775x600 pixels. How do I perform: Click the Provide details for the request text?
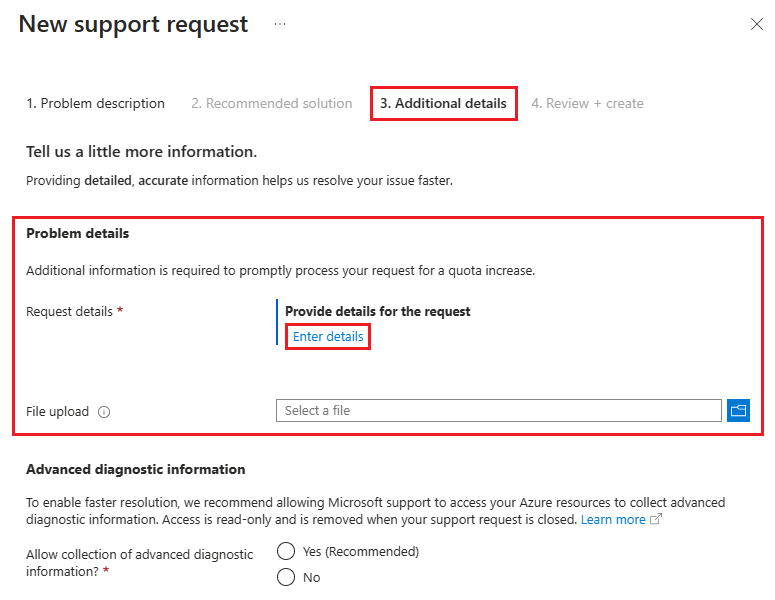tap(377, 311)
